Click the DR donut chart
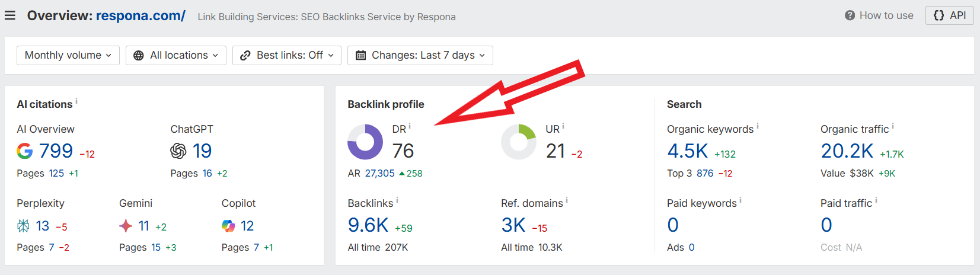980x275 pixels. [x=365, y=142]
